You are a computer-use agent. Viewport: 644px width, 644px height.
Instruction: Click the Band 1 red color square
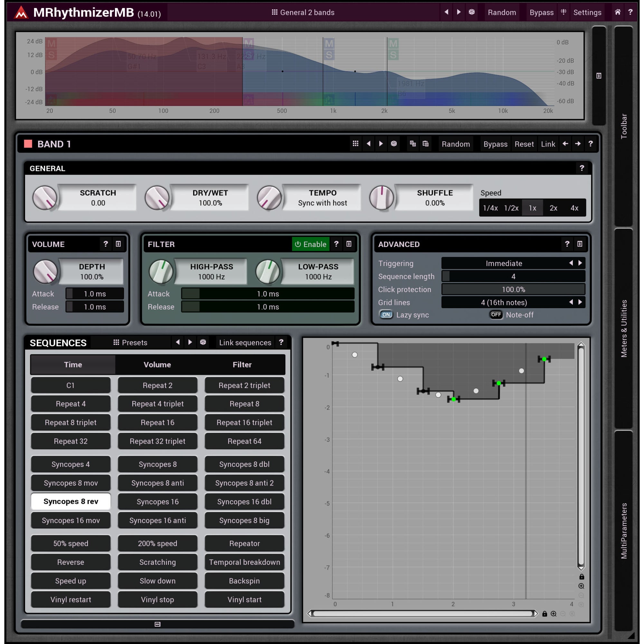point(28,144)
